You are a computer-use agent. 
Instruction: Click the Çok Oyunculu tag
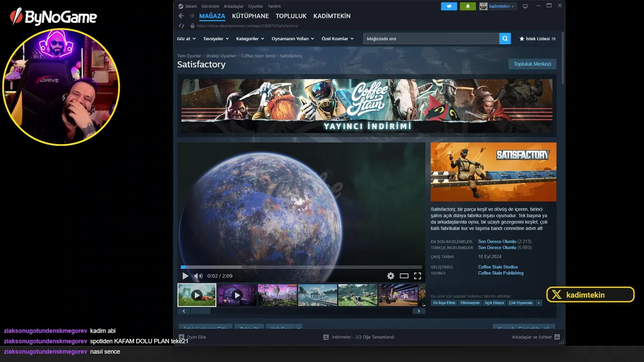pos(521,303)
